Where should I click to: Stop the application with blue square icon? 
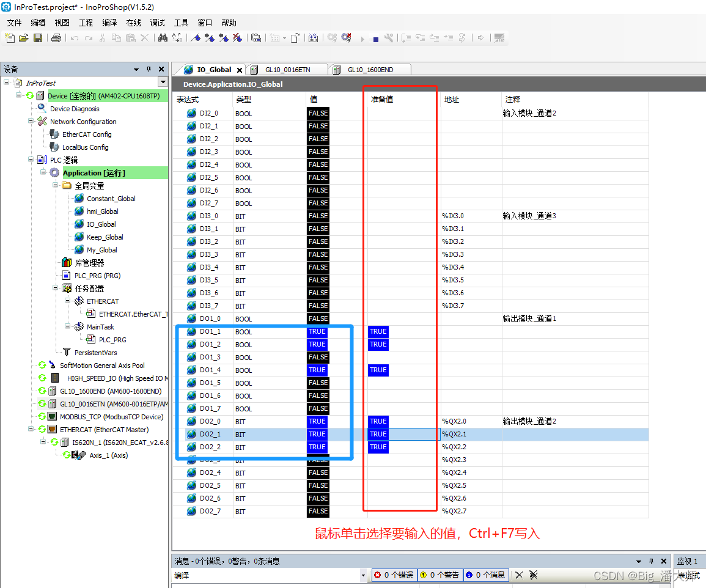coord(376,39)
